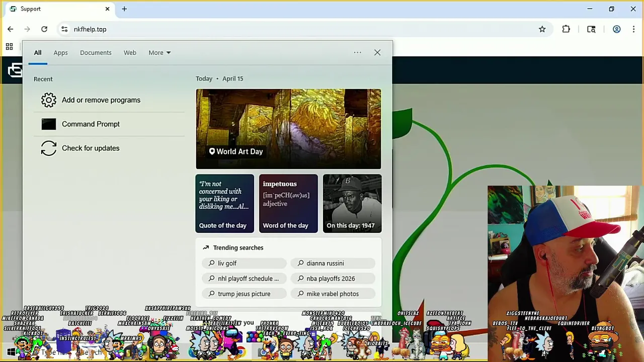The image size is (644, 362).
Task: Open Chrome extensions puzzle icon
Action: [566, 29]
